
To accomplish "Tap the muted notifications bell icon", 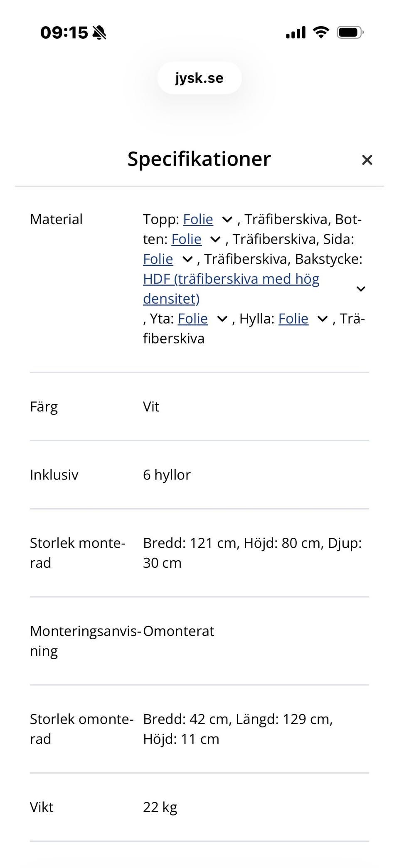I will pos(100,32).
